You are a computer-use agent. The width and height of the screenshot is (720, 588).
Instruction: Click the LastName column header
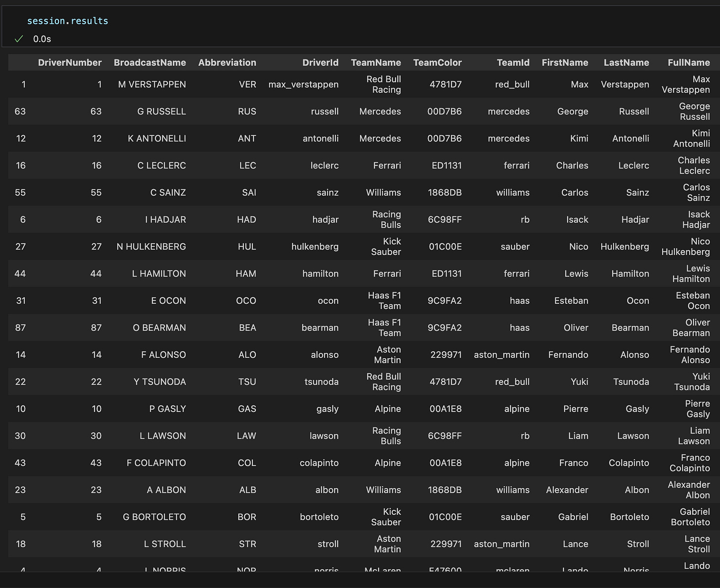pos(626,63)
